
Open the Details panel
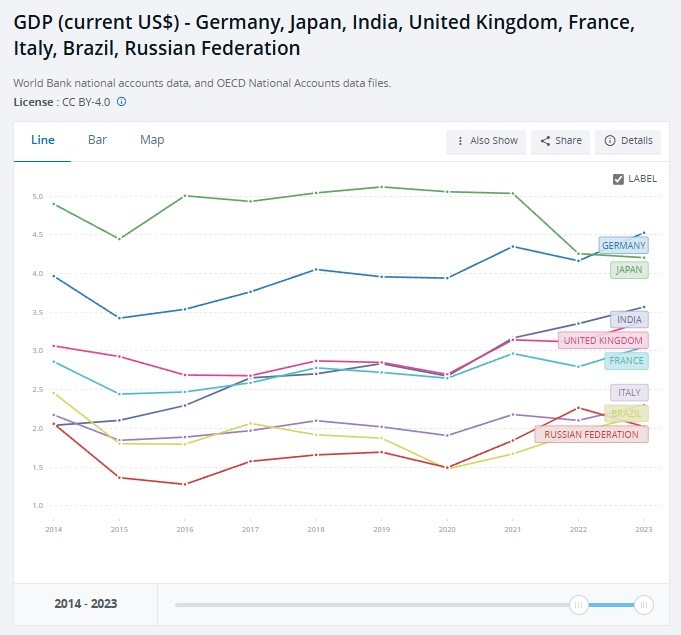pyautogui.click(x=628, y=141)
